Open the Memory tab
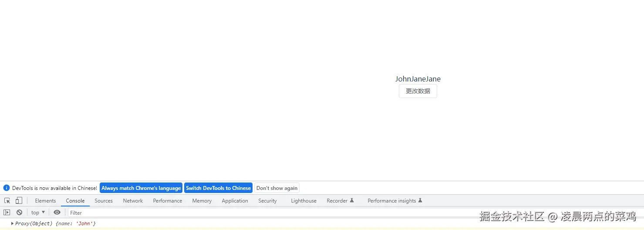Viewport: 644px width, 230px height. pyautogui.click(x=202, y=201)
